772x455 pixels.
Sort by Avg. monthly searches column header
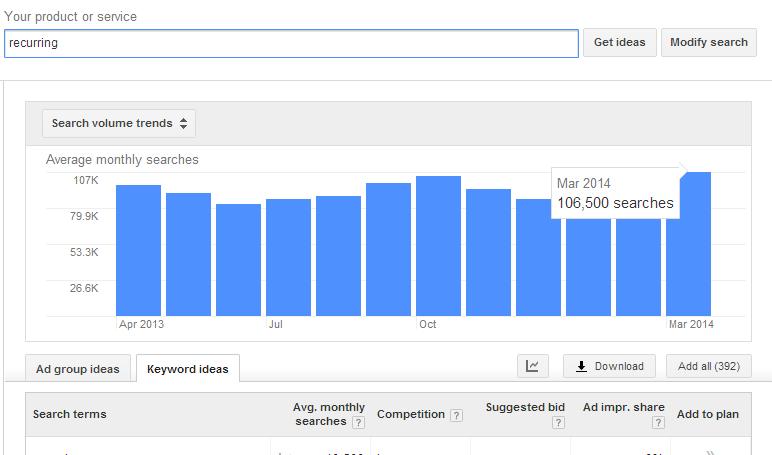point(329,414)
